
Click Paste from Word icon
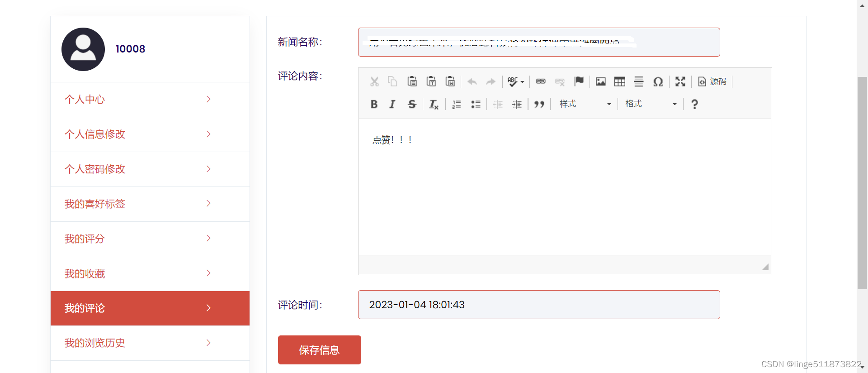450,81
